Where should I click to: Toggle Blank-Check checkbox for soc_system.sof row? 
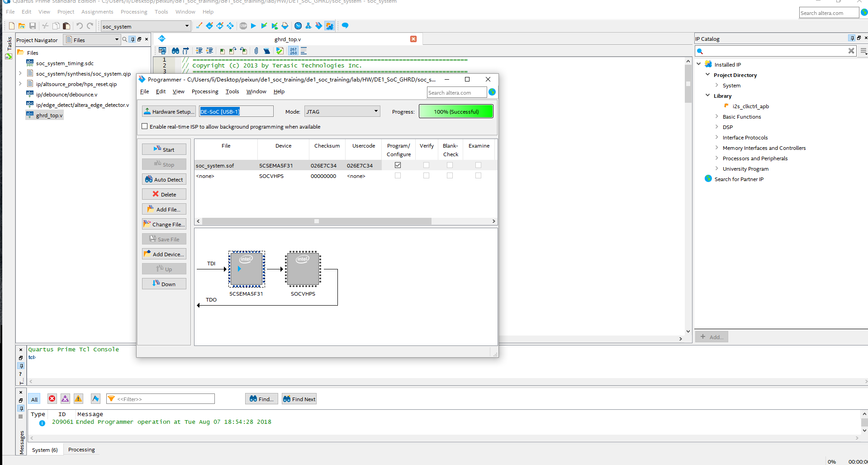[450, 165]
